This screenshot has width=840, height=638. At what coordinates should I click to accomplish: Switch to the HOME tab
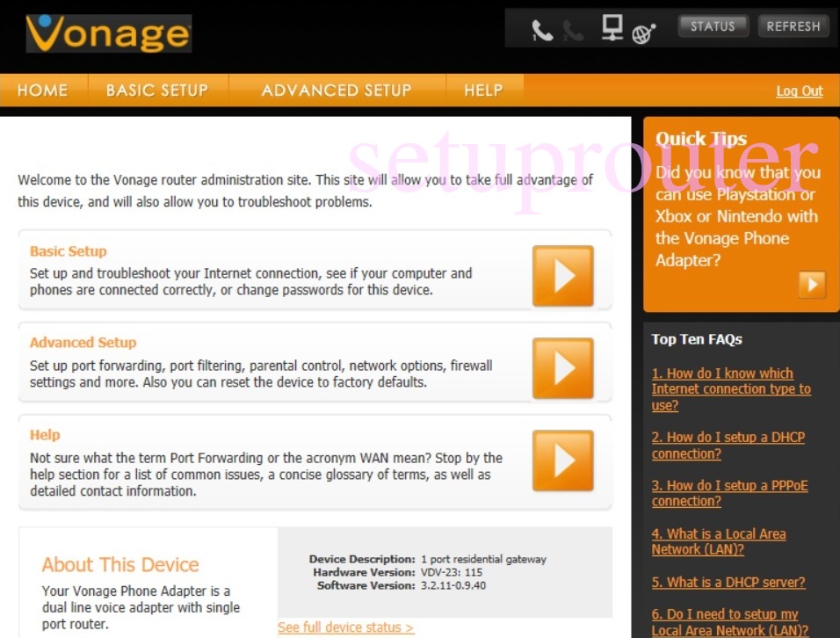click(x=42, y=89)
